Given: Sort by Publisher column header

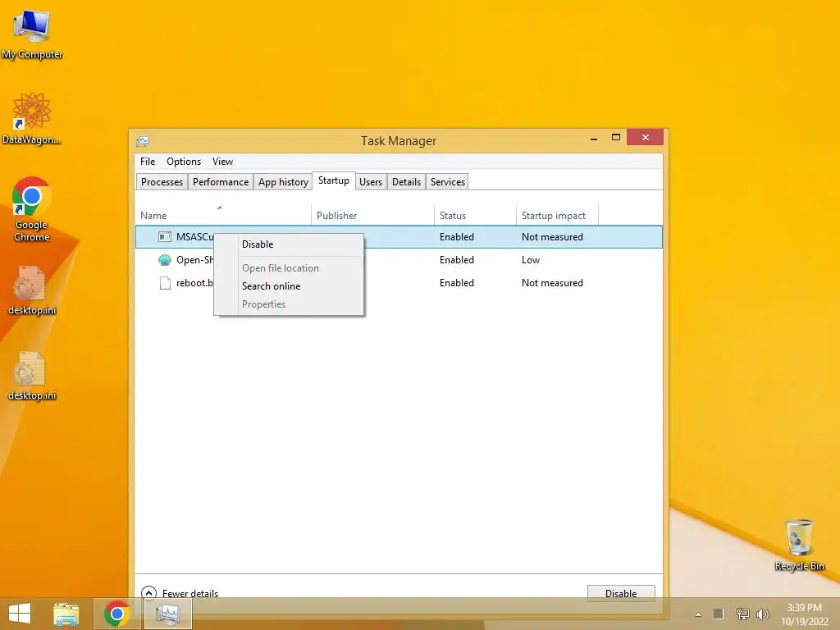Looking at the screenshot, I should [x=373, y=216].
